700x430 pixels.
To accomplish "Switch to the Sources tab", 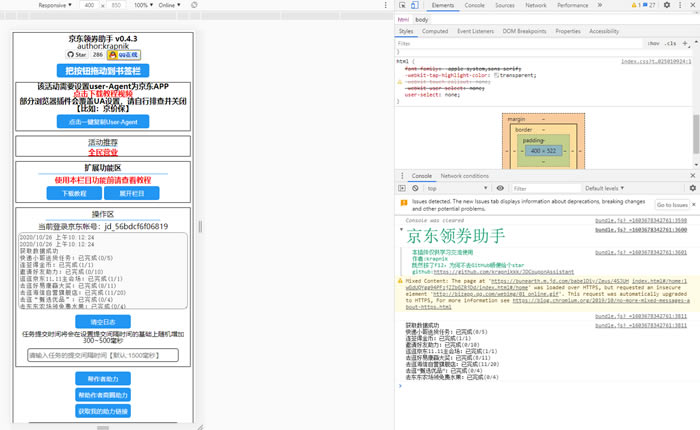I will click(505, 5).
